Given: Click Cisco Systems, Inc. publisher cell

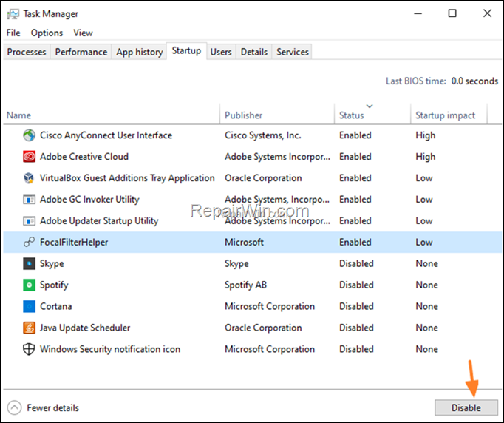Looking at the screenshot, I should 263,135.
